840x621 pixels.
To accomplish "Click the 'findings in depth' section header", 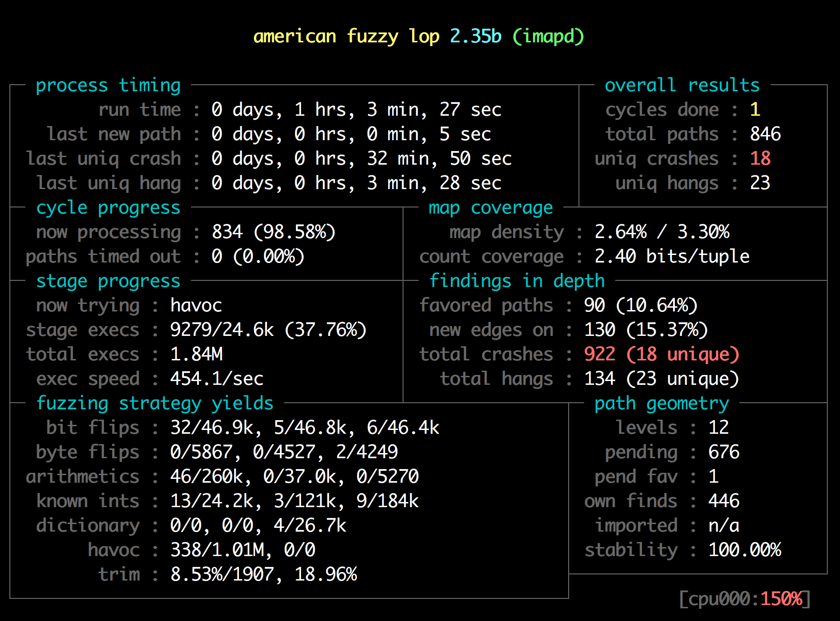I will point(517,281).
